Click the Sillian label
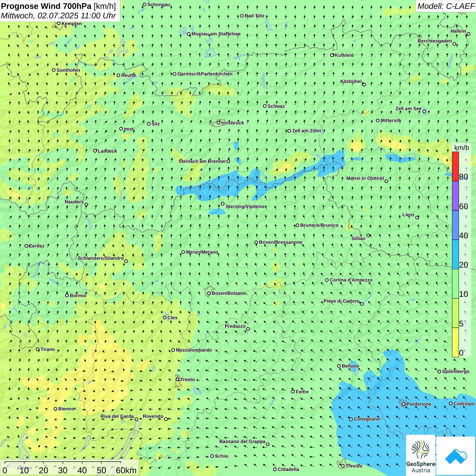The height and width of the screenshot is (476, 476). click(x=358, y=238)
